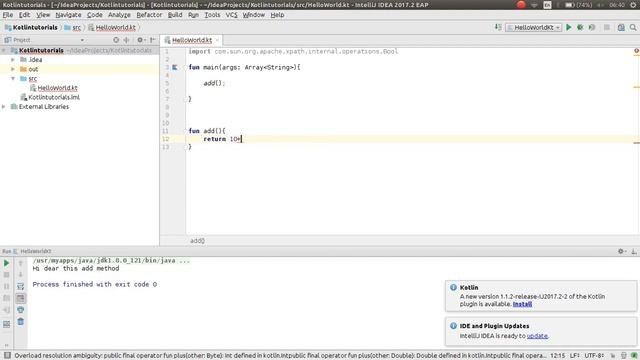Expand External Libraries
Viewport: 640px width, 360px height.
tap(4, 107)
